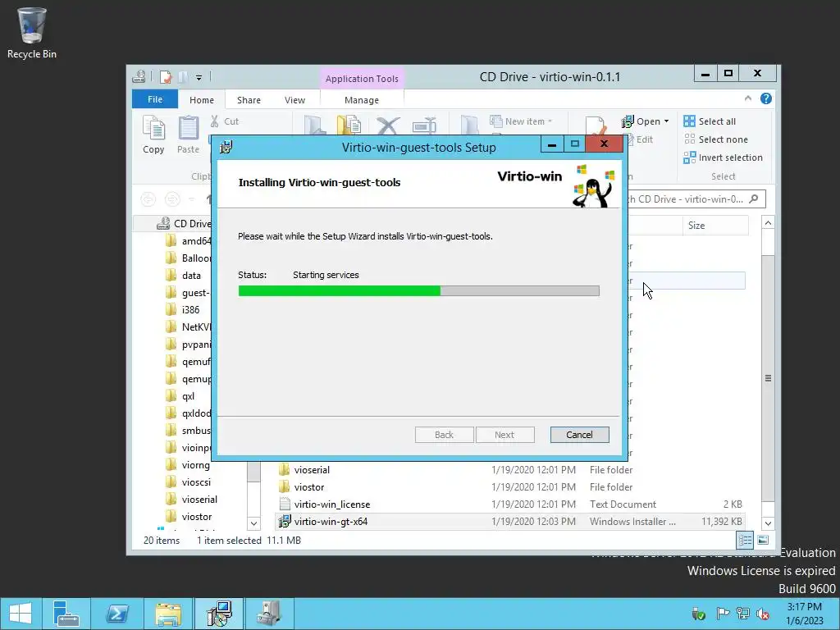Image resolution: width=840 pixels, height=630 pixels.
Task: Click the installation progress bar
Action: [418, 291]
